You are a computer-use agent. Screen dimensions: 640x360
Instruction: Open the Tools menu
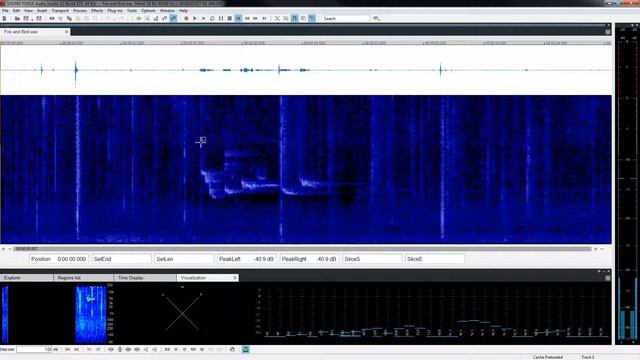click(132, 11)
